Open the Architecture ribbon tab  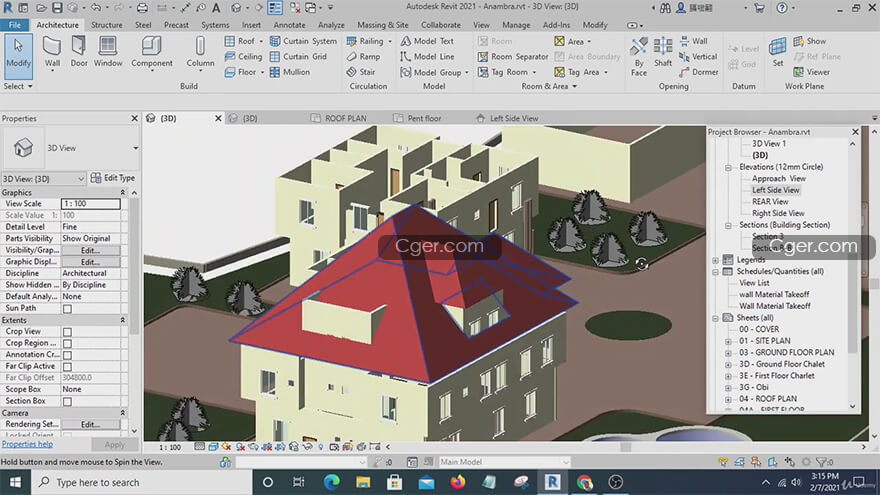coord(57,25)
